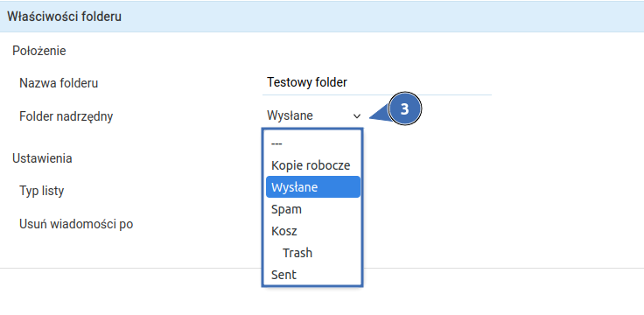Click the Testowy folder name text
Screen dimensions: 644x315
click(307, 82)
